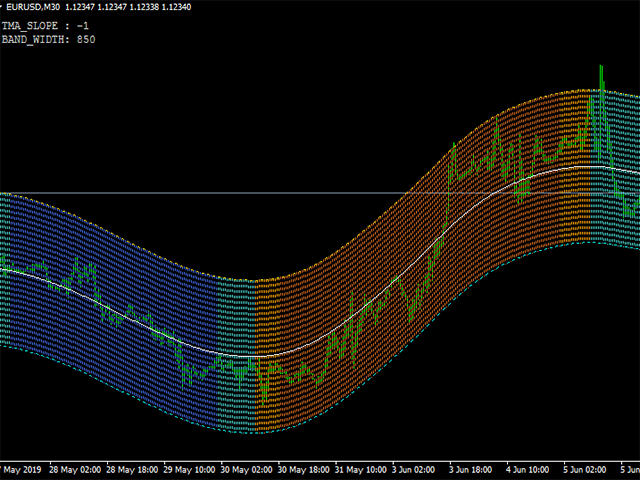Click the EURUSD,M30 chart title text
Viewport: 640px width, 480px height.
pyautogui.click(x=33, y=7)
